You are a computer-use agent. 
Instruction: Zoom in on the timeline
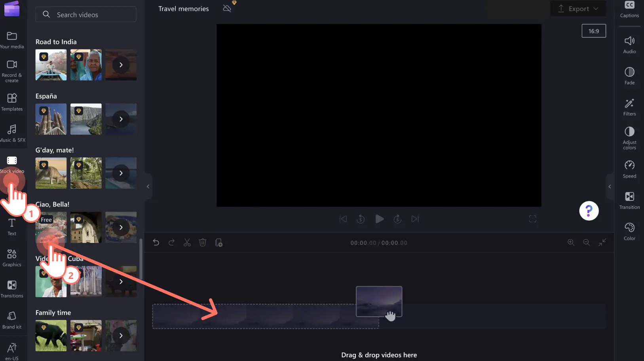click(571, 242)
